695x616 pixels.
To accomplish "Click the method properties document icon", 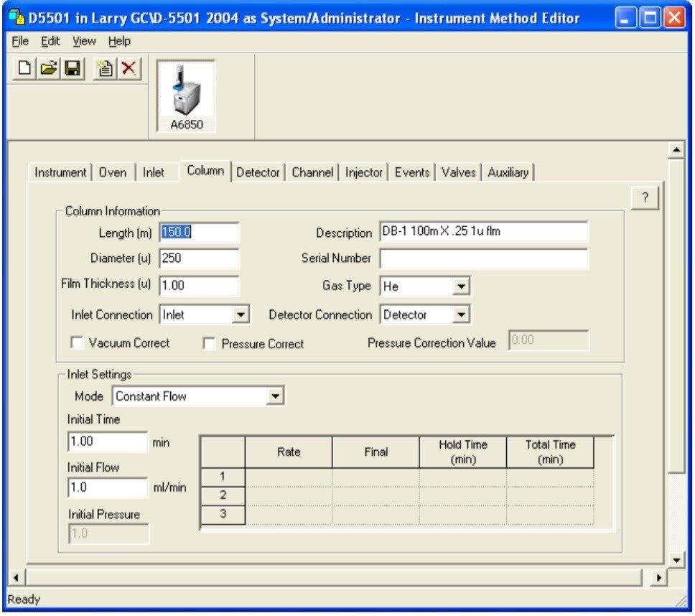I will tap(105, 68).
